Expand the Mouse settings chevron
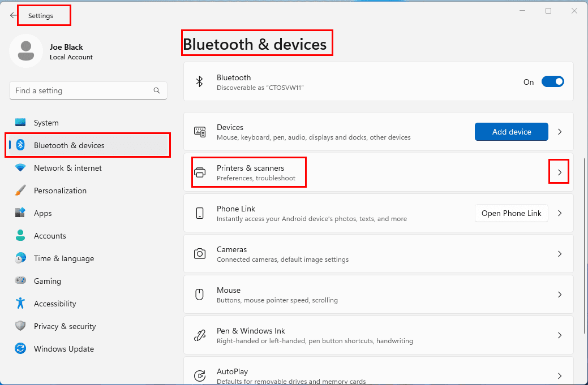The image size is (588, 385). [559, 295]
